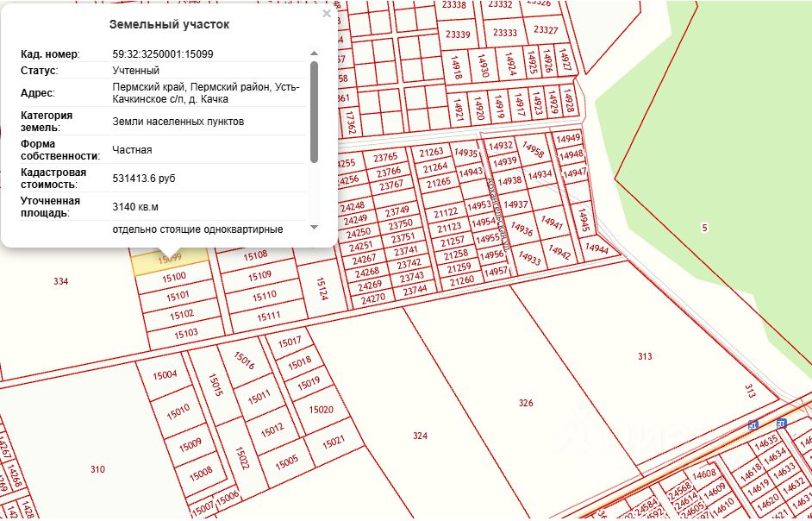Select parcel 14941
The width and height of the screenshot is (812, 521).
(551, 223)
